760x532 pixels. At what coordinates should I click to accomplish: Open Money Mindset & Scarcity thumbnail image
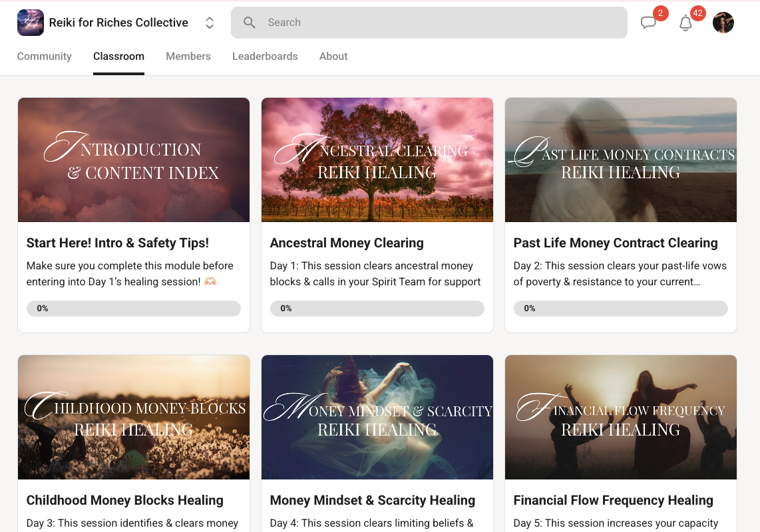[377, 417]
